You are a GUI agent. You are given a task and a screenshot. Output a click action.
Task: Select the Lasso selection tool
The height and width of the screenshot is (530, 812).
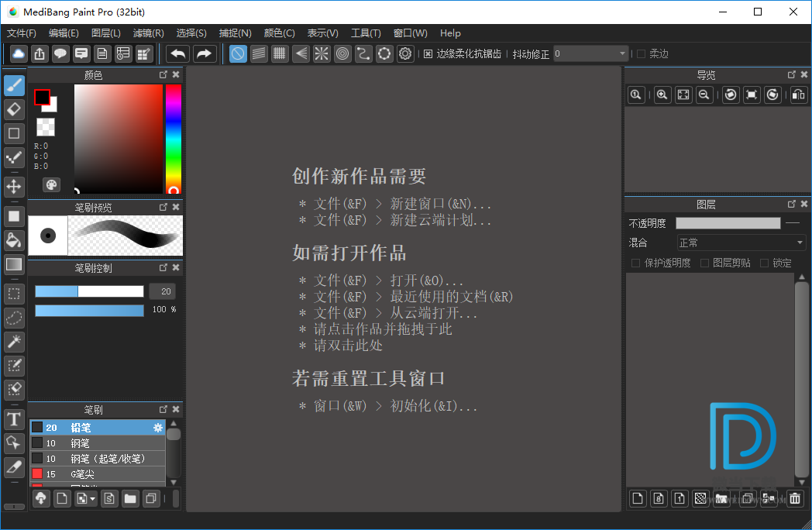click(x=14, y=318)
